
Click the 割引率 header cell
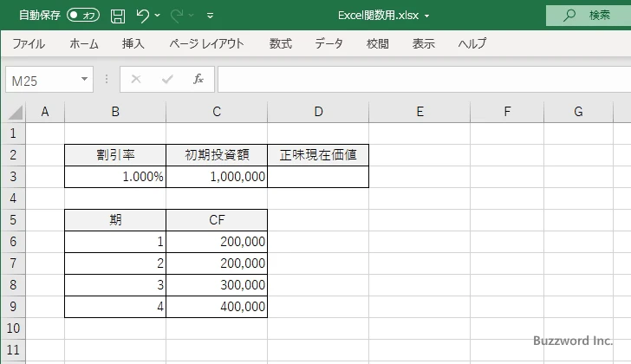115,155
